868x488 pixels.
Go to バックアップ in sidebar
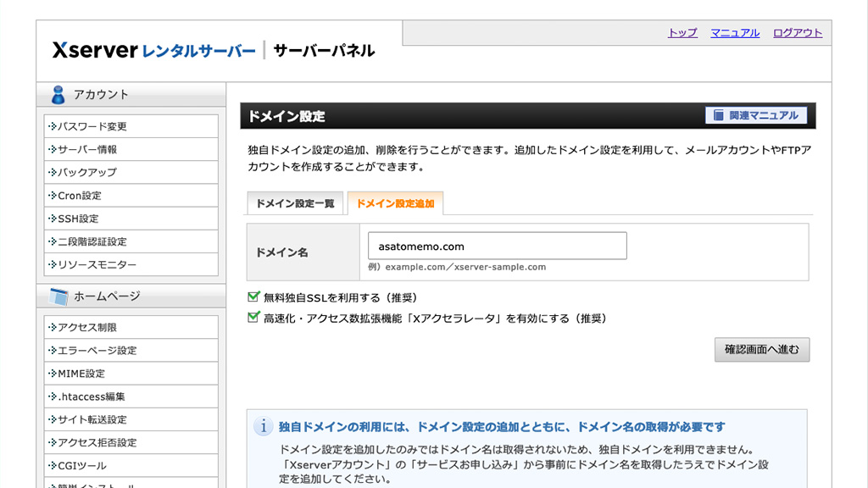[131, 172]
